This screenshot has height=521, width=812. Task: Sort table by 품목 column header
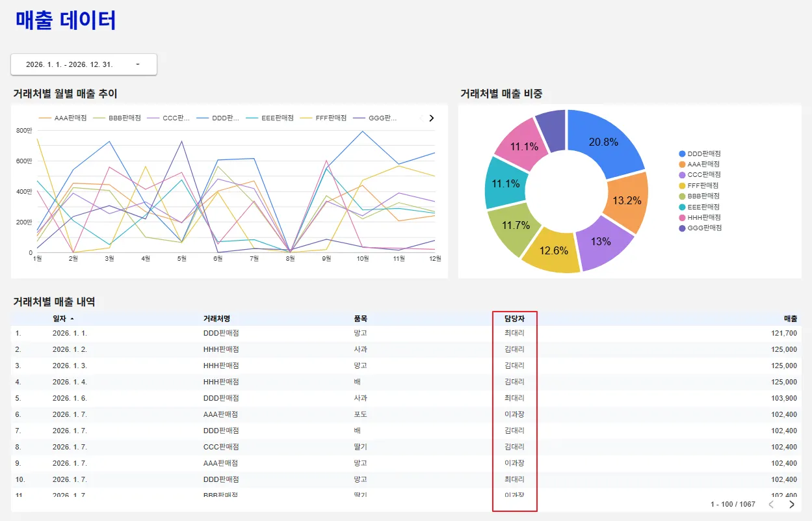361,319
